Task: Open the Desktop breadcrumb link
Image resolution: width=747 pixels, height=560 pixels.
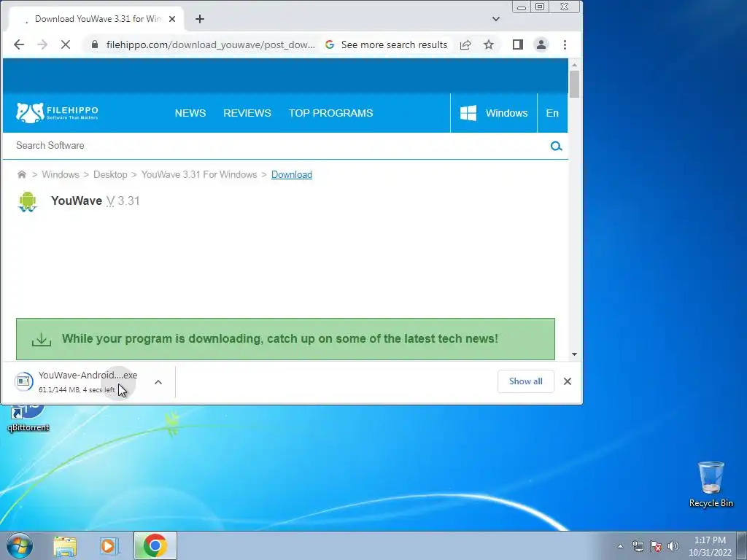Action: pyautogui.click(x=110, y=175)
